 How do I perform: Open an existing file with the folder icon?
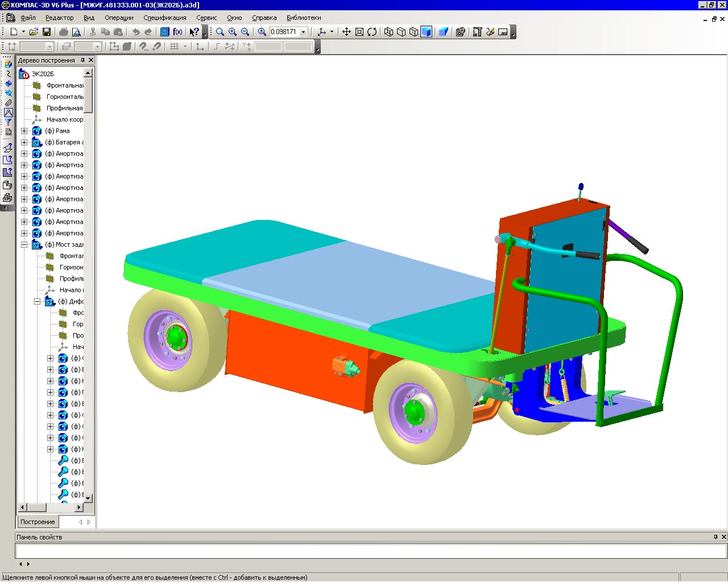[x=34, y=32]
